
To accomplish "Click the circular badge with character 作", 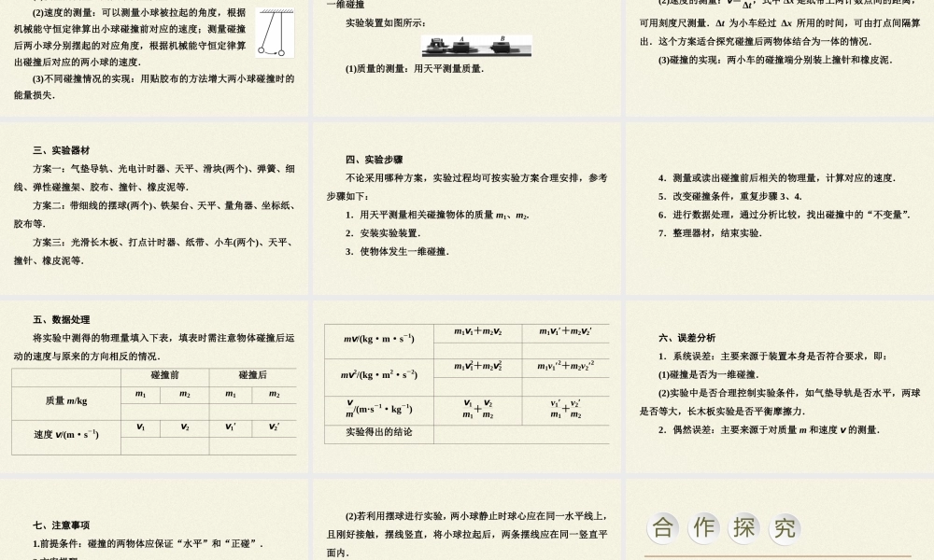I will click(x=703, y=527).
